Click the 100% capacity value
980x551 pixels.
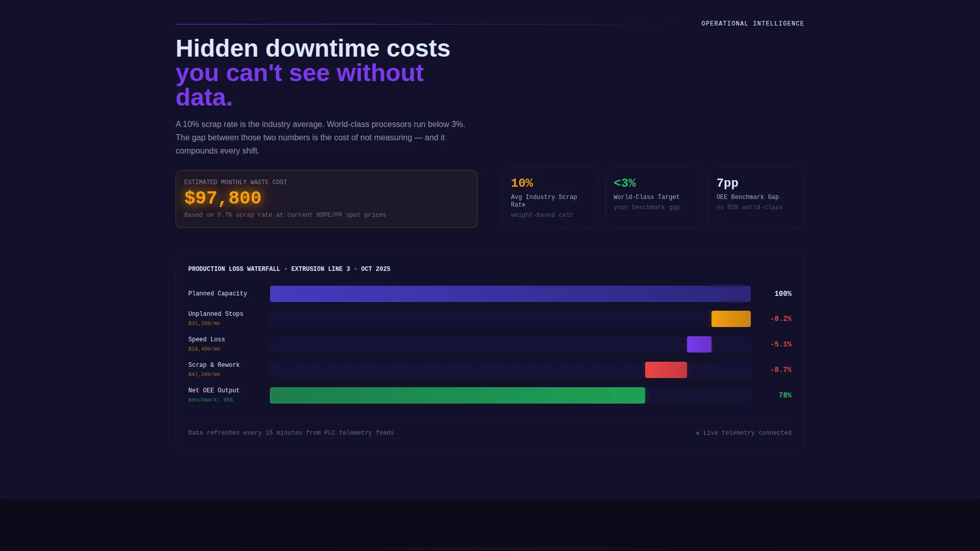tap(783, 294)
